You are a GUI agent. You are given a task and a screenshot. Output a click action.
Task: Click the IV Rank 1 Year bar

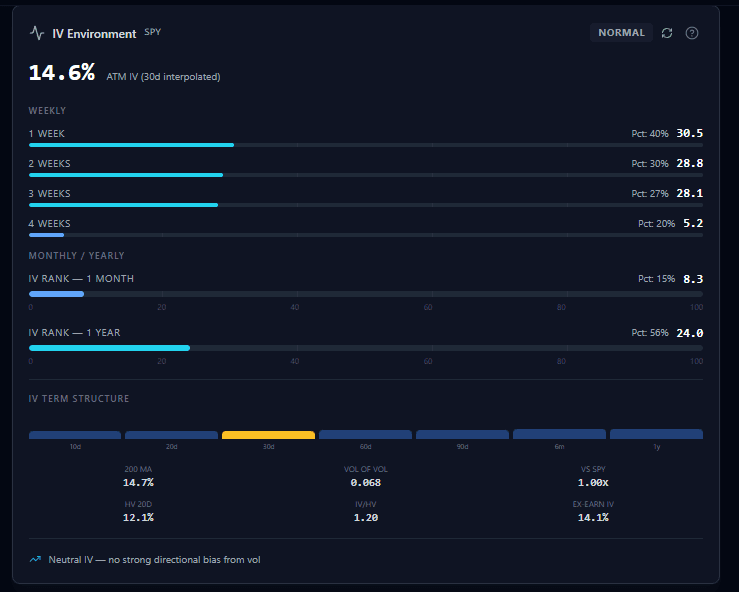coord(366,348)
